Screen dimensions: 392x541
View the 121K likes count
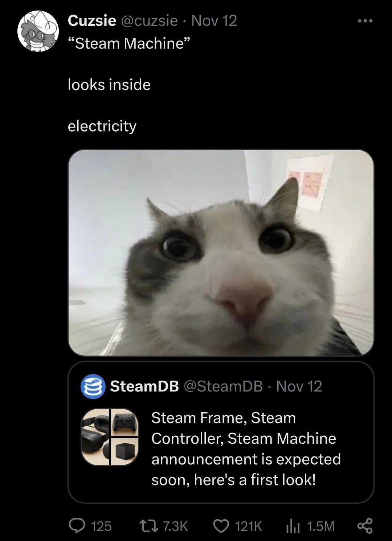pyautogui.click(x=248, y=526)
